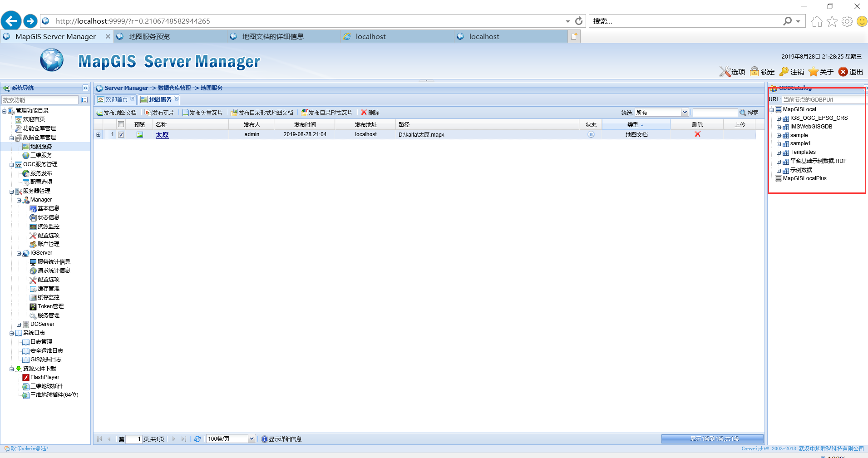Click browser back arrow button
This screenshot has height=458, width=868.
11,21
